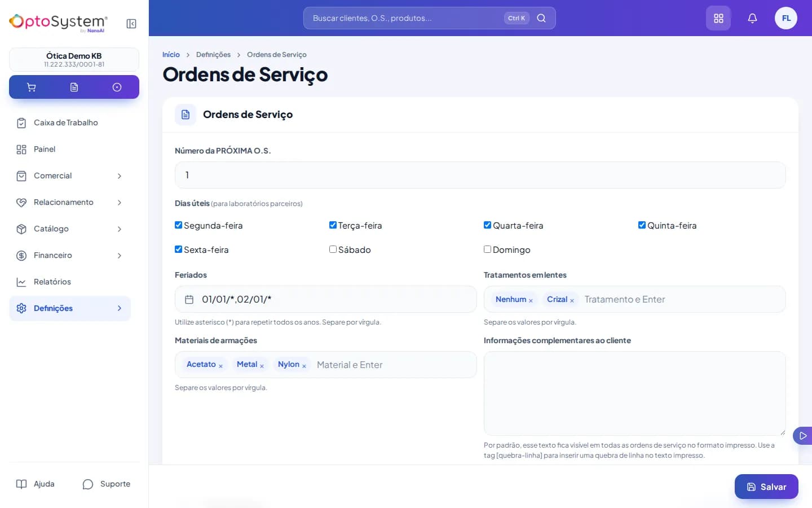The width and height of the screenshot is (812, 508).
Task: Open the Suporte link
Action: [x=107, y=484]
